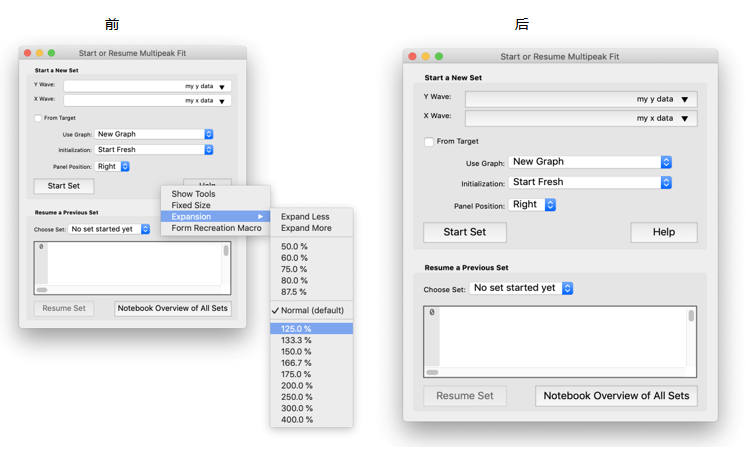Select Normal (default) expansion option
This screenshot has width=756, height=452.
pos(312,310)
